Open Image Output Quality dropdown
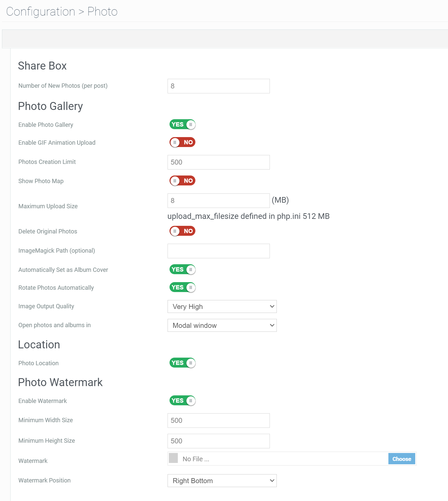Image resolution: width=448 pixels, height=501 pixels. 222,307
